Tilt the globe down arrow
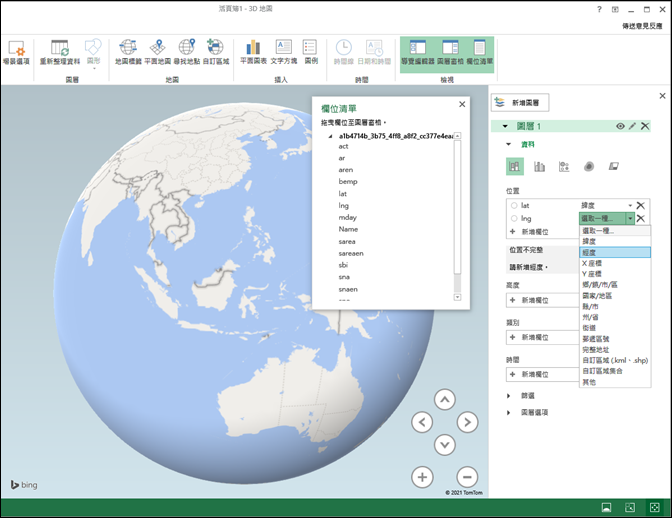Image resolution: width=672 pixels, height=518 pixels. pyautogui.click(x=445, y=445)
